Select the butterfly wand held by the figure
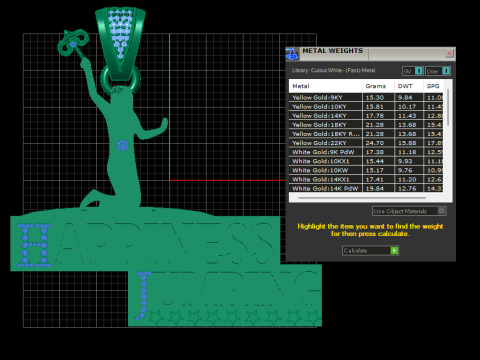The width and height of the screenshot is (480, 360). coord(73,43)
